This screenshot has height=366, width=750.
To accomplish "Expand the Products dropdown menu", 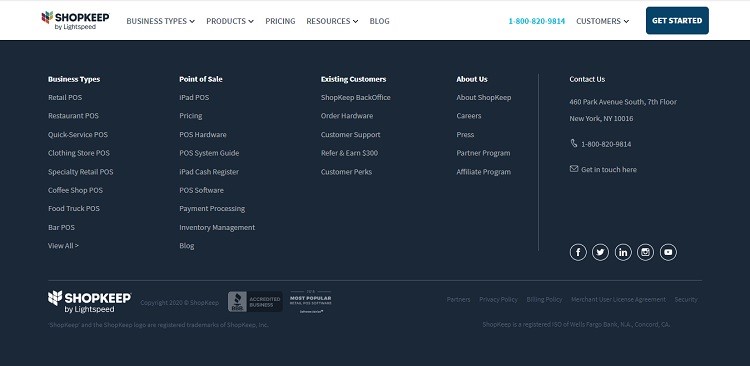I will (x=230, y=21).
